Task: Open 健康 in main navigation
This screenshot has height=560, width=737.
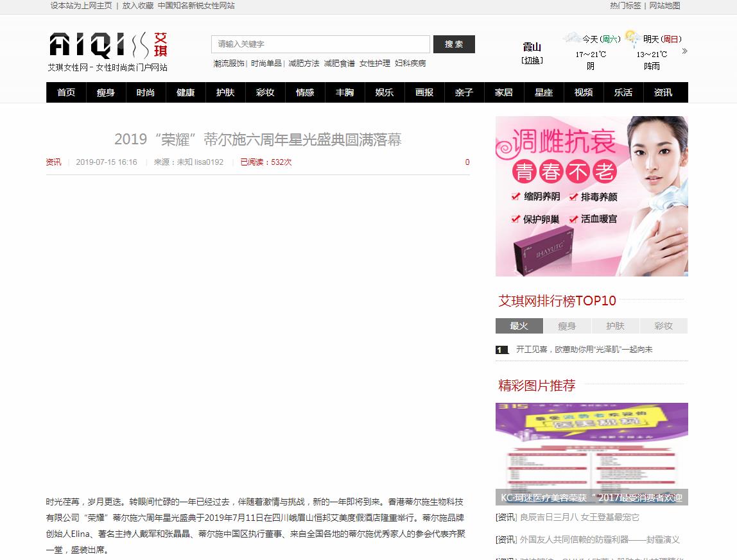Action: [x=186, y=92]
